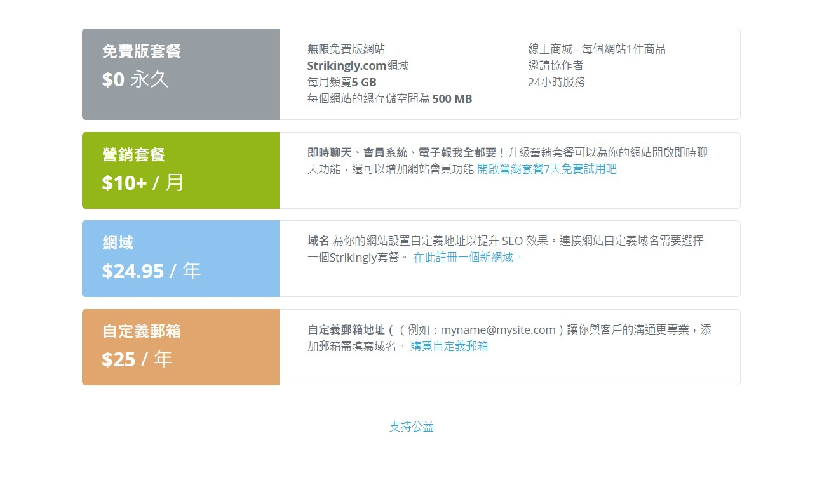Image resolution: width=836 pixels, height=504 pixels.
Task: Click the $10+ / 月 price label
Action: tap(143, 183)
